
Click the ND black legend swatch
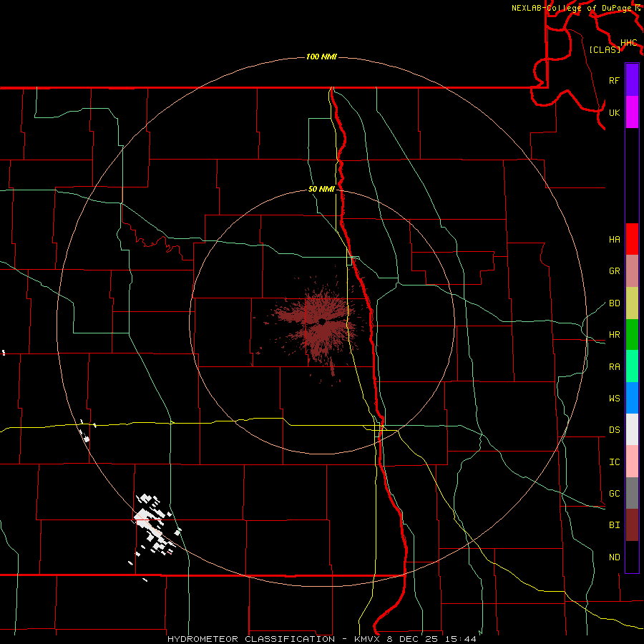[x=632, y=557]
